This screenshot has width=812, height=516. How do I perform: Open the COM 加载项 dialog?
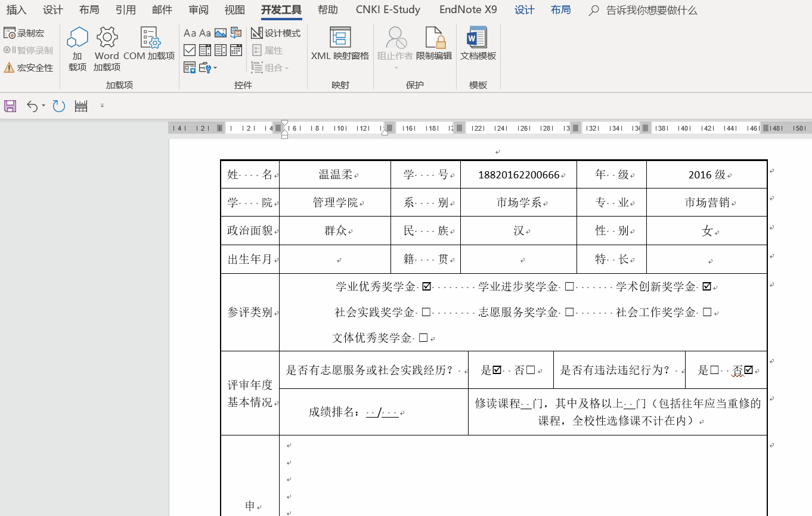point(149,44)
